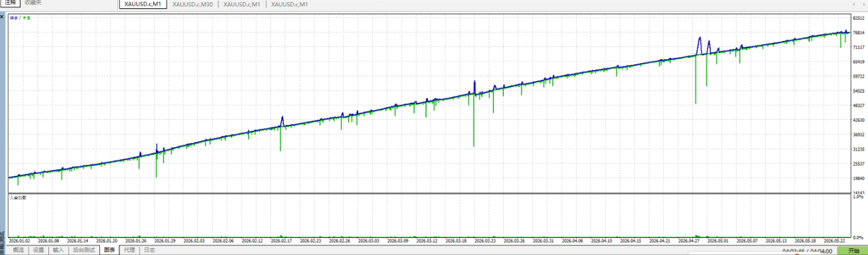Click the 04:03:46 / 04:04:00 elapsed time text
This screenshot has height=255, width=868.
point(807,252)
